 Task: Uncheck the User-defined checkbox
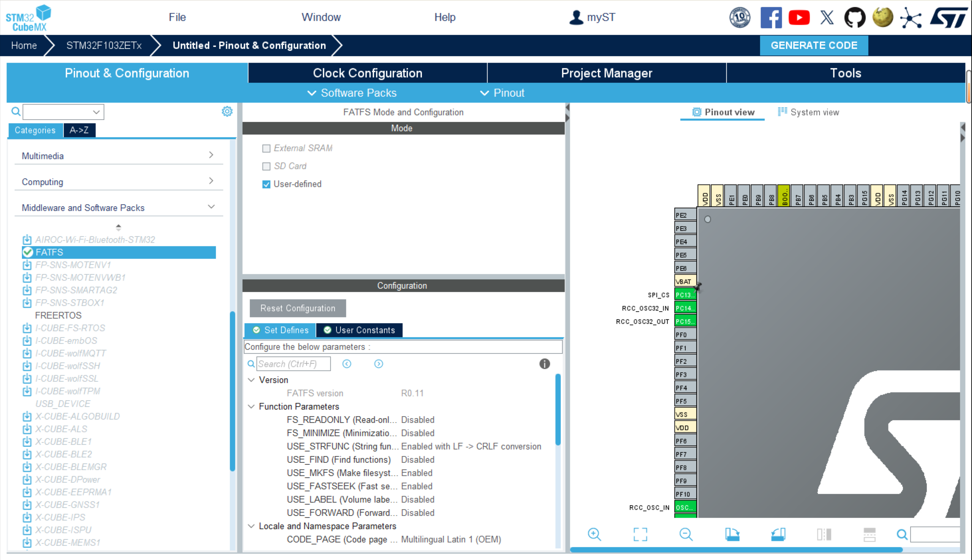[266, 184]
